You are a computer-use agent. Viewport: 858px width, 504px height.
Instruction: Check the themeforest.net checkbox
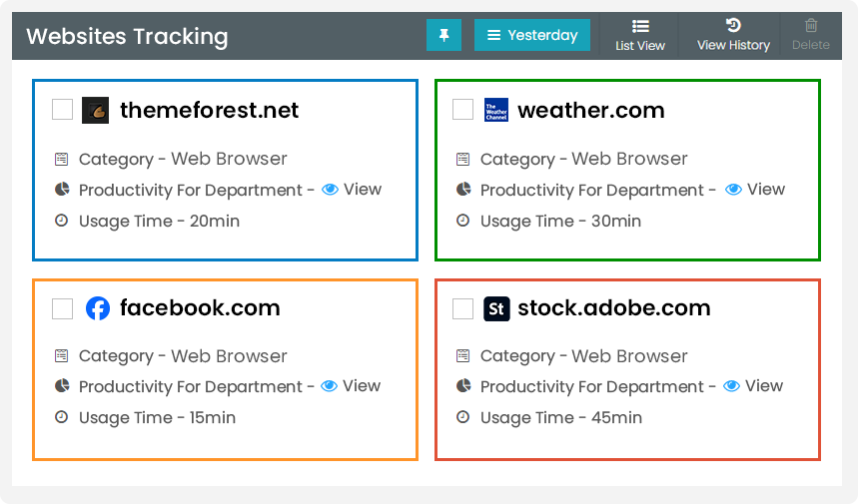(63, 110)
